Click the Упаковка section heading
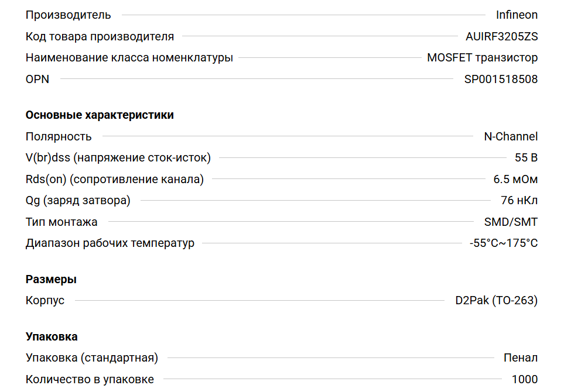Image resolution: width=588 pixels, height=392 pixels. tap(52, 337)
